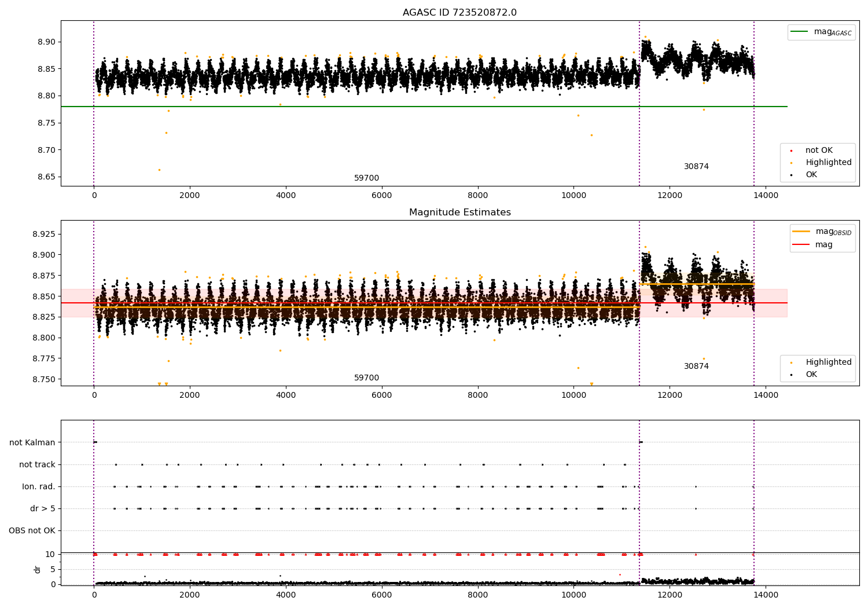This screenshot has height=608, width=868.
Task: Click the 'not Kalman' axis label
Action: point(32,443)
